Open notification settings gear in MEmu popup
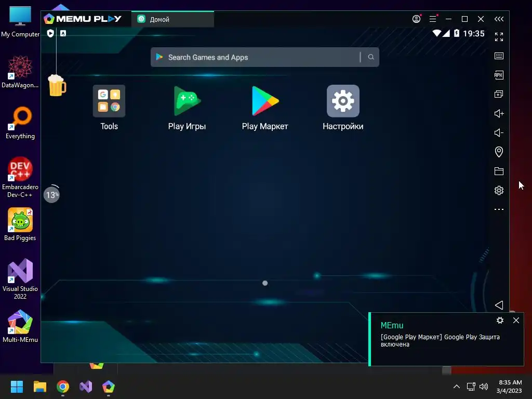The width and height of the screenshot is (532, 399). coord(500,320)
